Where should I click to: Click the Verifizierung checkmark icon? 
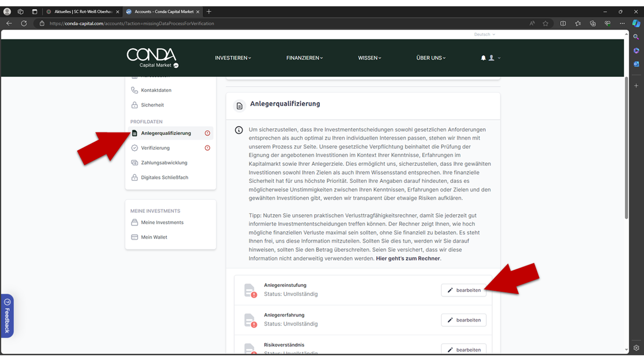135,148
